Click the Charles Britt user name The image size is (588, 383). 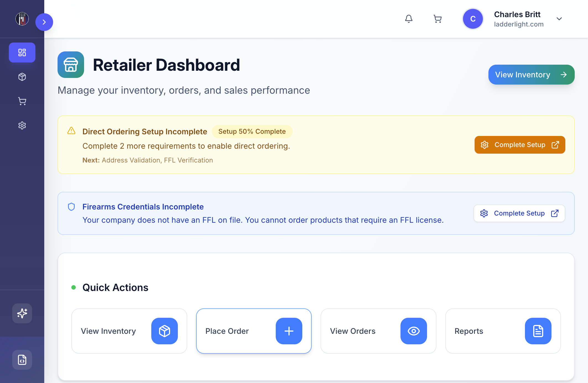[517, 14]
